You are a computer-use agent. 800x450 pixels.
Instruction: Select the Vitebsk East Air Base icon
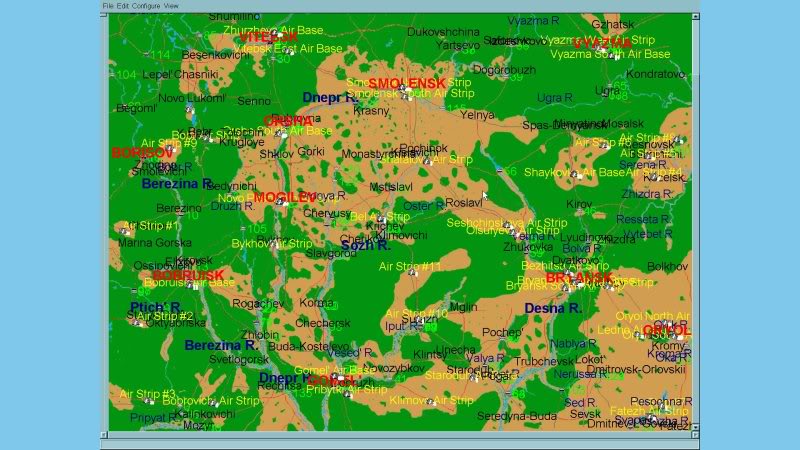289,51
